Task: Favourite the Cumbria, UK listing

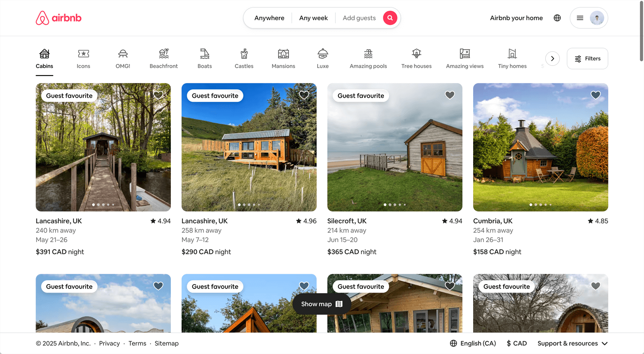Action: pos(595,95)
